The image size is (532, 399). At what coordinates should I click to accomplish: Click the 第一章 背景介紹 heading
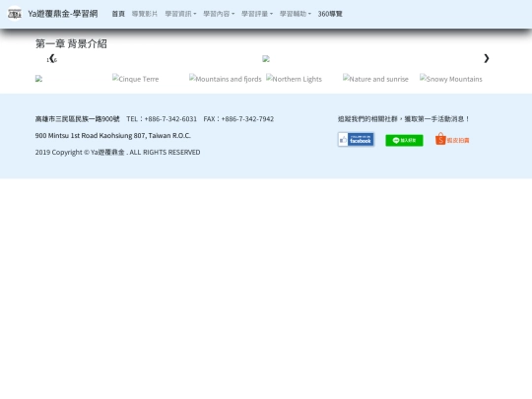coord(71,43)
